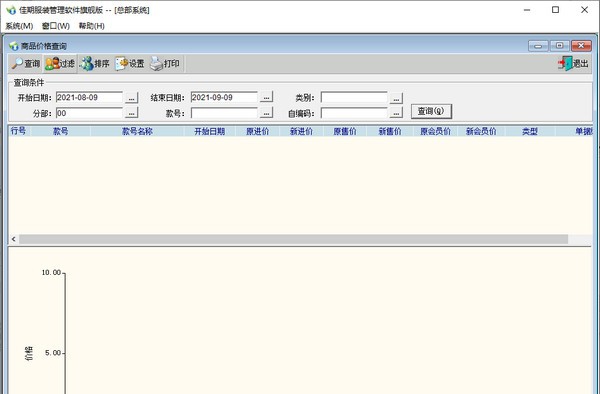Open the 帮助(H) menu
The width and height of the screenshot is (600, 394).
[91, 26]
